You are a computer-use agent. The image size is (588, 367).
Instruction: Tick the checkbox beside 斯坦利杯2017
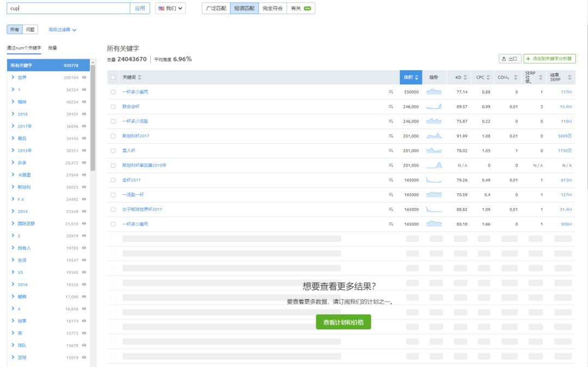coord(113,136)
